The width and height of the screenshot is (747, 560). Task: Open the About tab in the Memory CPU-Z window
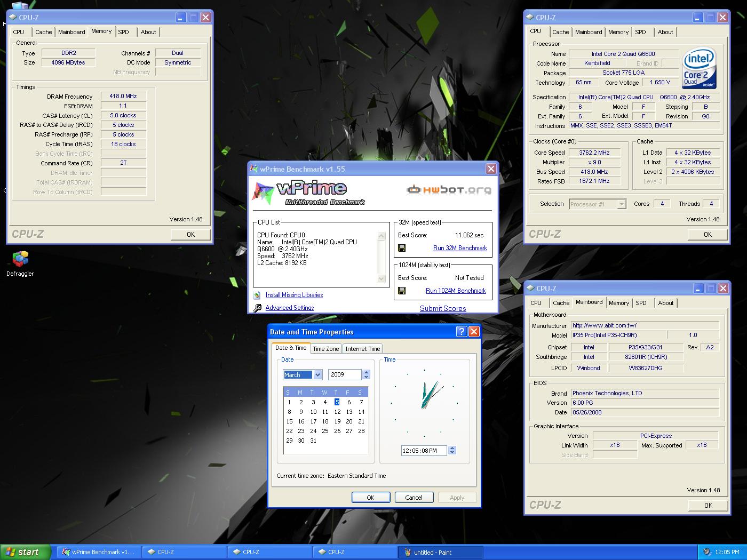148,32
